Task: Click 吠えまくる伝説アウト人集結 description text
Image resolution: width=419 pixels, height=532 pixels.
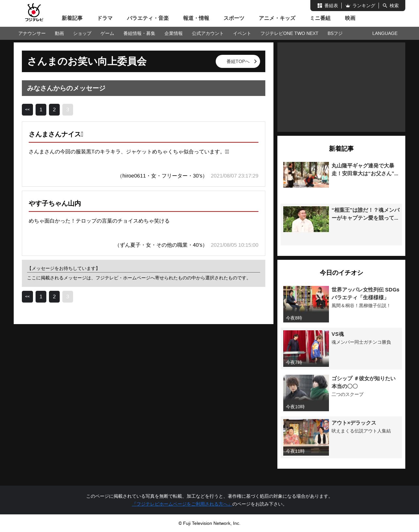Action: point(361,431)
